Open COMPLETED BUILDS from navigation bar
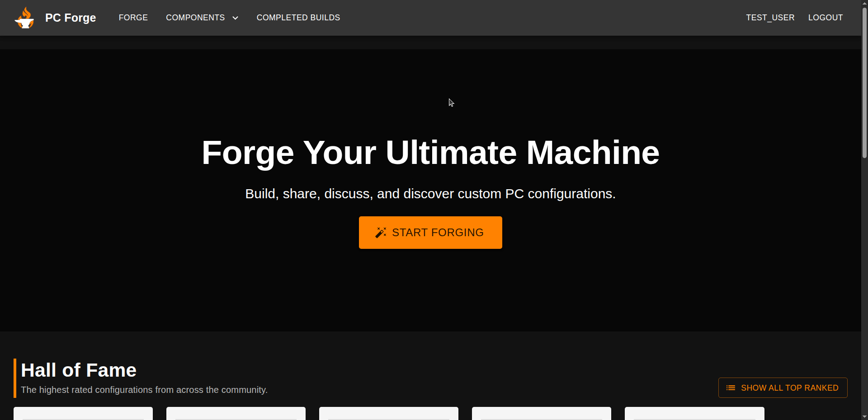The height and width of the screenshot is (420, 868). pos(298,18)
